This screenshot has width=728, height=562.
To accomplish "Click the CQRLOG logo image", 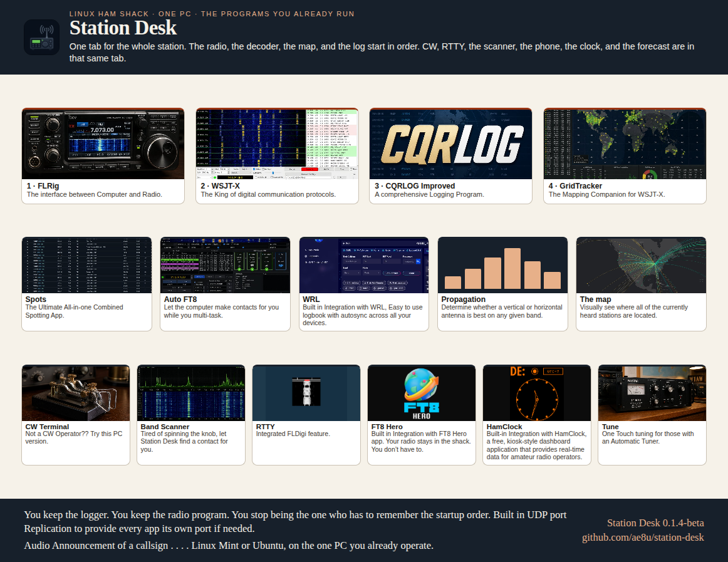I will click(x=451, y=145).
